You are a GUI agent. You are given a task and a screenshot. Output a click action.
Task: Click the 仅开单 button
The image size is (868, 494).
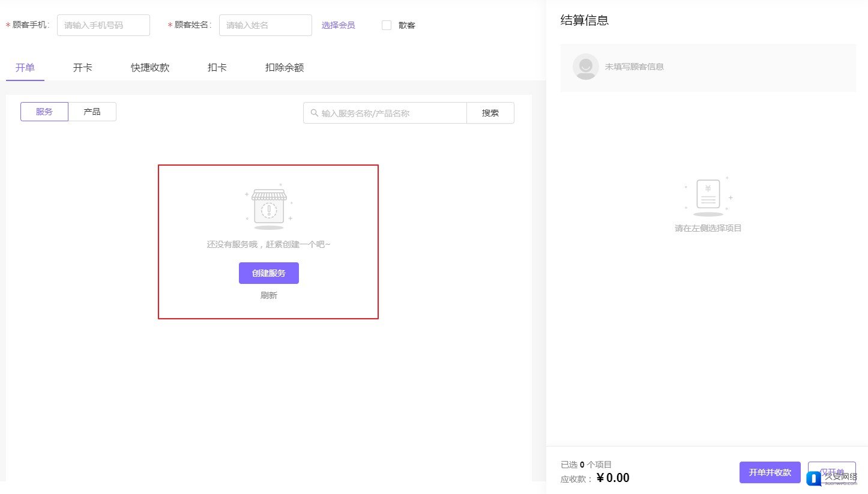831,472
